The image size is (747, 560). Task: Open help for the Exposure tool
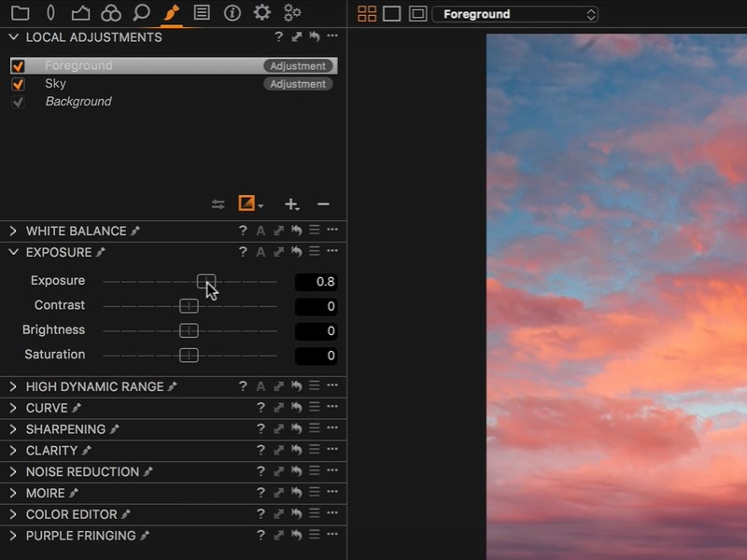tap(243, 252)
